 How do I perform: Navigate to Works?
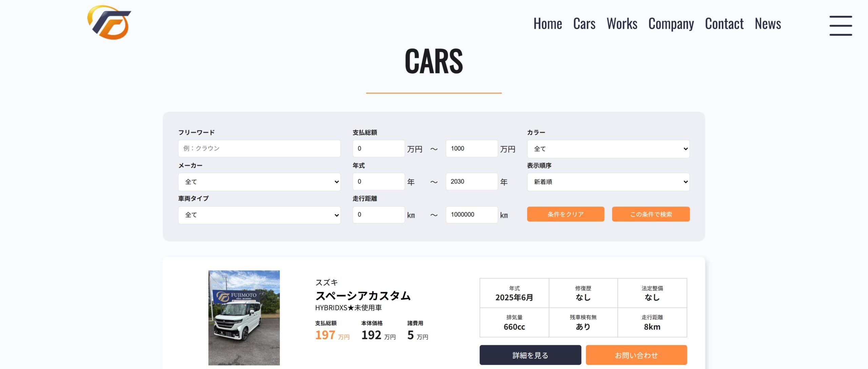(x=622, y=24)
